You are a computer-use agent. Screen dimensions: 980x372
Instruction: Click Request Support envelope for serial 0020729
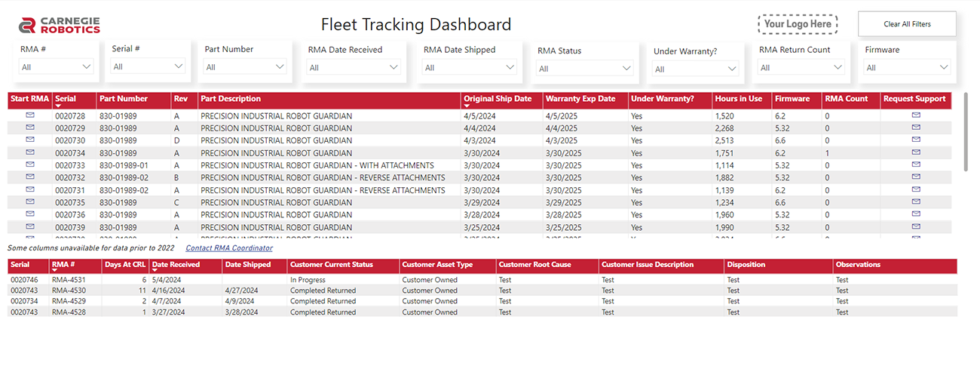point(916,128)
